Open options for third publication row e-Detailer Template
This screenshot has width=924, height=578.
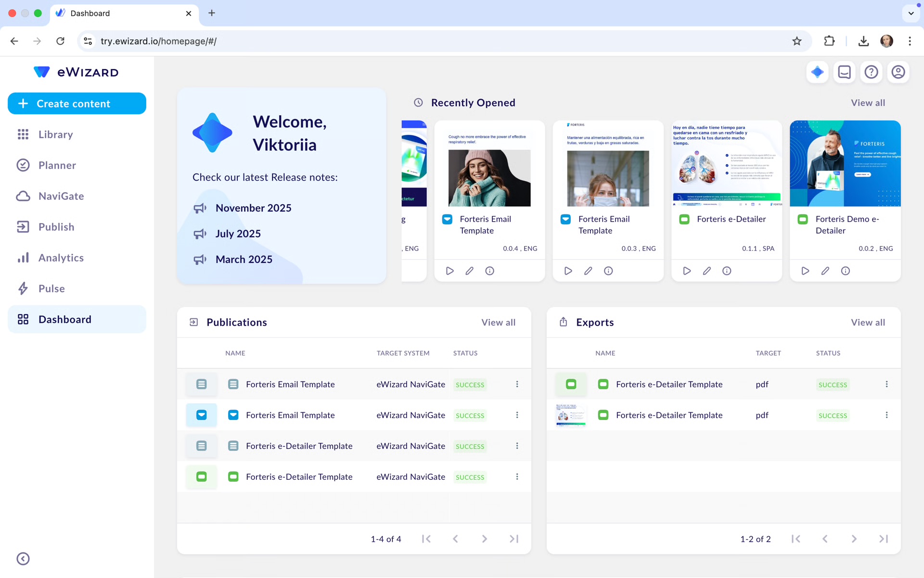(x=517, y=446)
